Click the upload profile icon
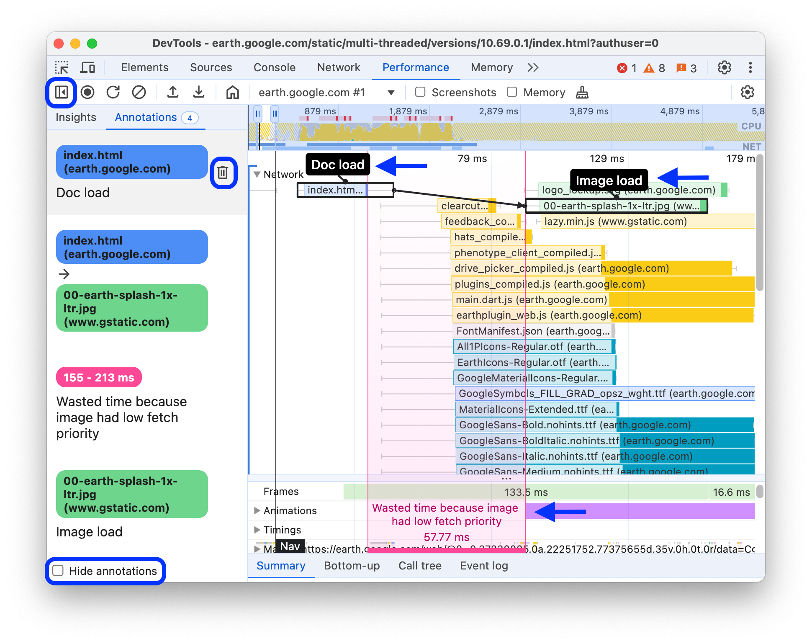This screenshot has height=644, width=812. pyautogui.click(x=173, y=92)
